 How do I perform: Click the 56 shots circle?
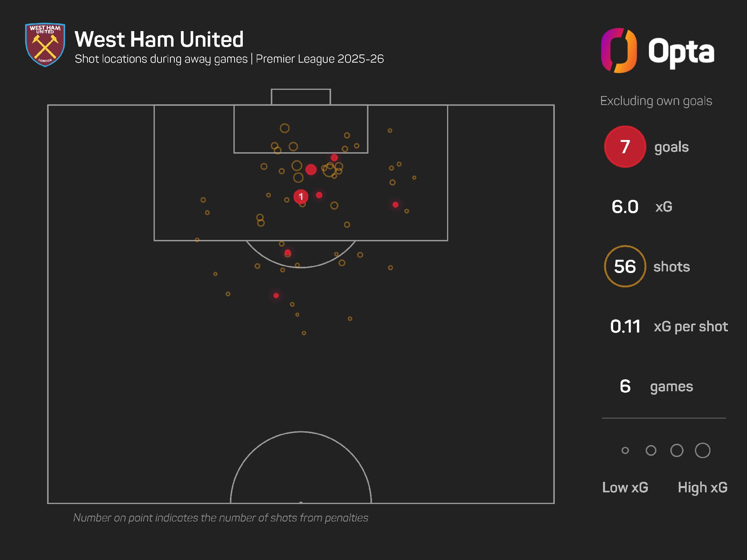(x=625, y=266)
